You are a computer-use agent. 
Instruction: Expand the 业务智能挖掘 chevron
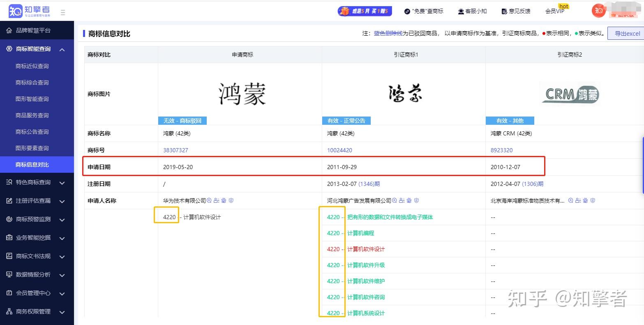click(x=62, y=238)
